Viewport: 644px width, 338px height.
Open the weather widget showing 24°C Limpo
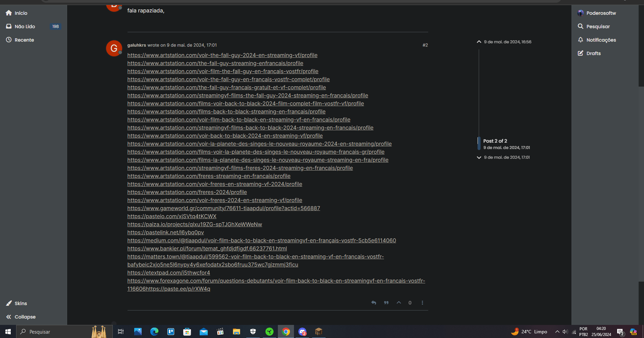529,332
